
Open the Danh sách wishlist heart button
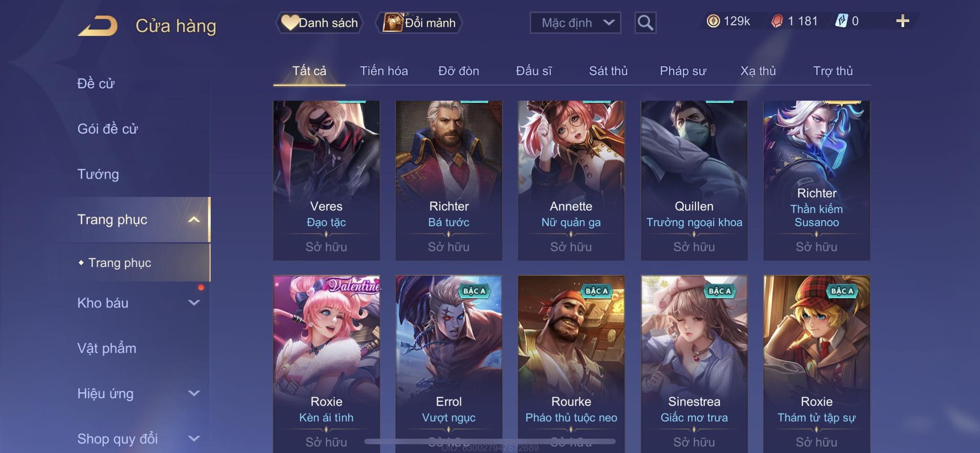[x=319, y=23]
